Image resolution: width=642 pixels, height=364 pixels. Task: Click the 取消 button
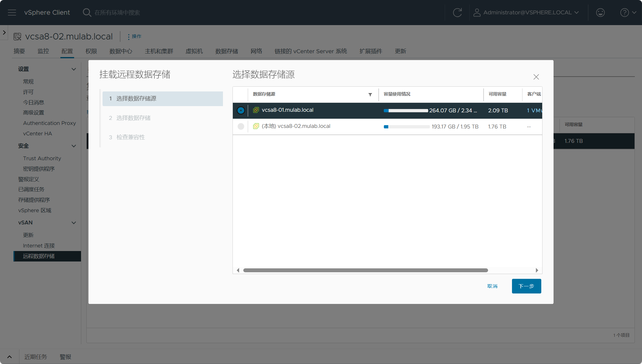[x=492, y=286]
